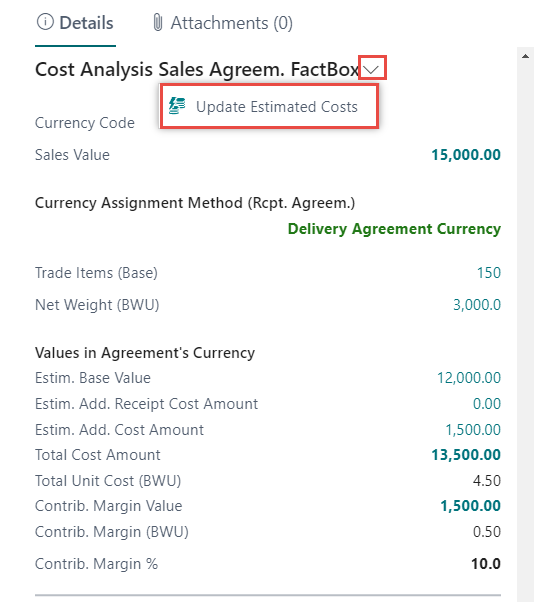Click the scrollbar up arrow
The width and height of the screenshot is (554, 602).
pos(525,56)
